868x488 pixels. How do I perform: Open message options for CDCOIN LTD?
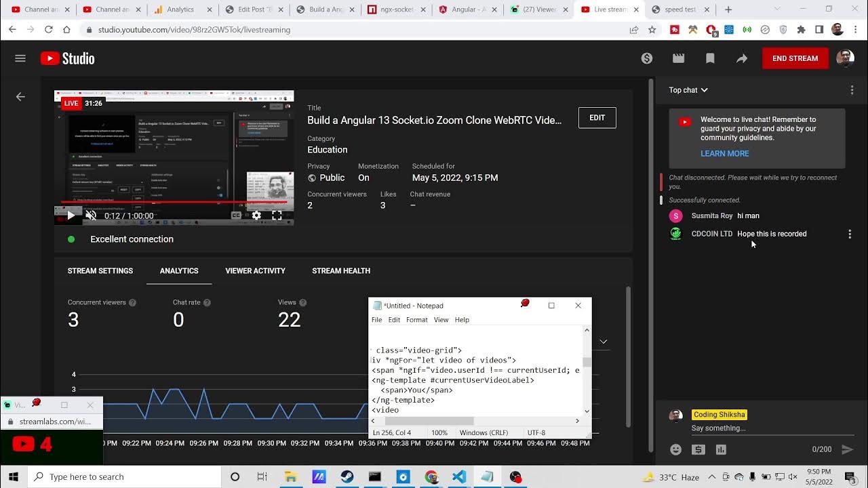[x=850, y=234]
